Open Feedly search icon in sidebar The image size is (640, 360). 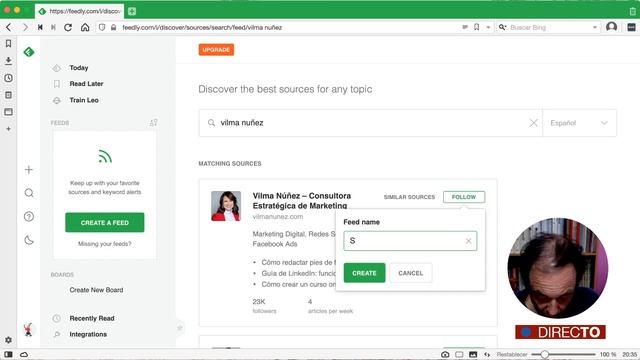click(x=29, y=193)
